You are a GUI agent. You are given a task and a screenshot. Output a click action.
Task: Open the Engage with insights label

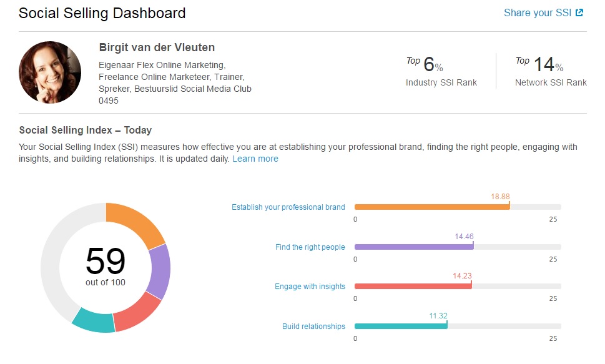pyautogui.click(x=310, y=287)
